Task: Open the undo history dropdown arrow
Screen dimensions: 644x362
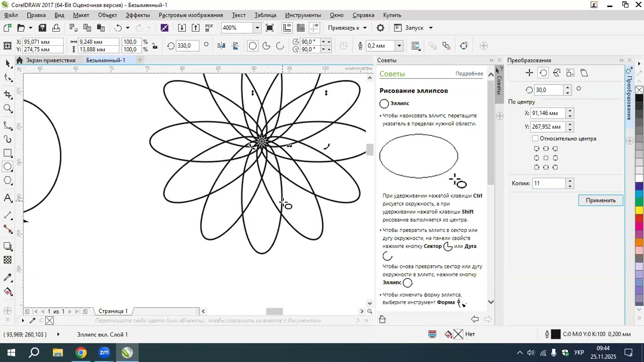Action: click(127, 28)
